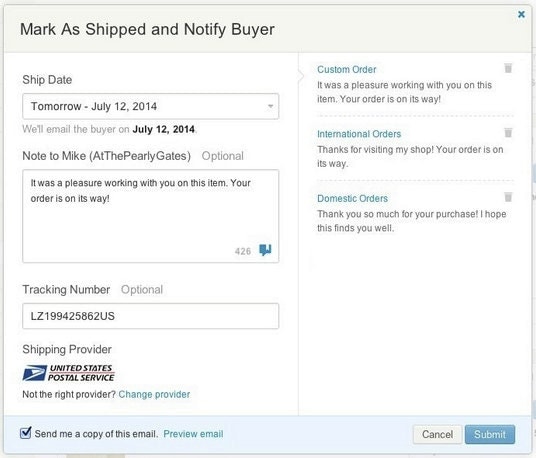The height and width of the screenshot is (458, 536).
Task: Click the United States Postal Service logo
Action: click(68, 373)
